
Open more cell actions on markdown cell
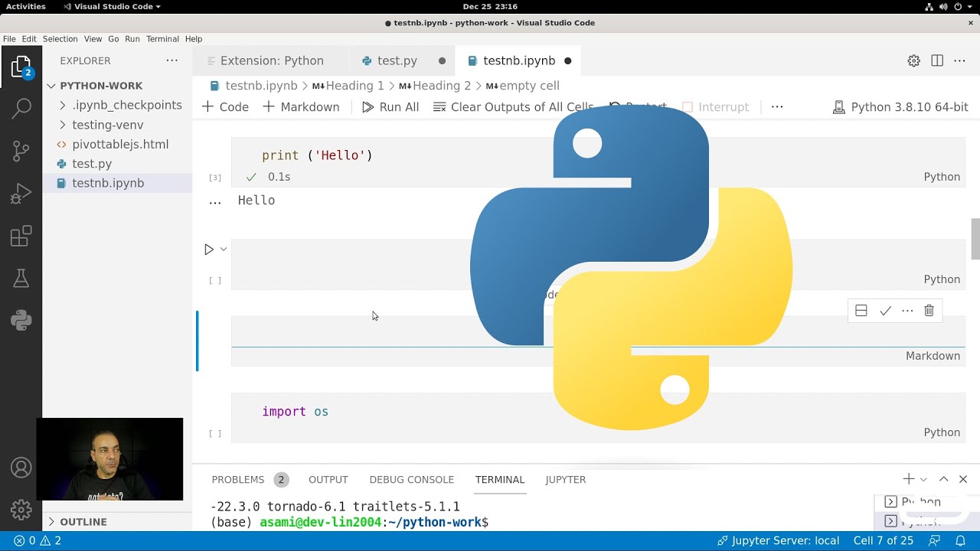(907, 311)
